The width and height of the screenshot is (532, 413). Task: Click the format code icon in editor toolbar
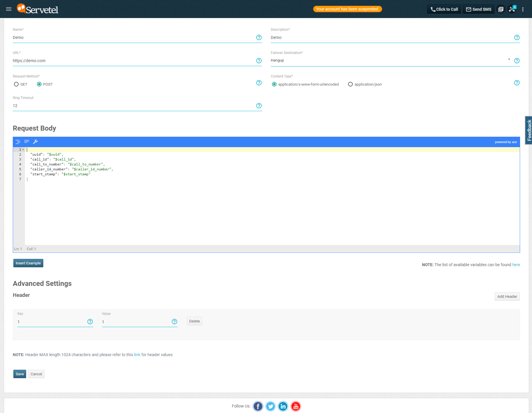point(18,142)
